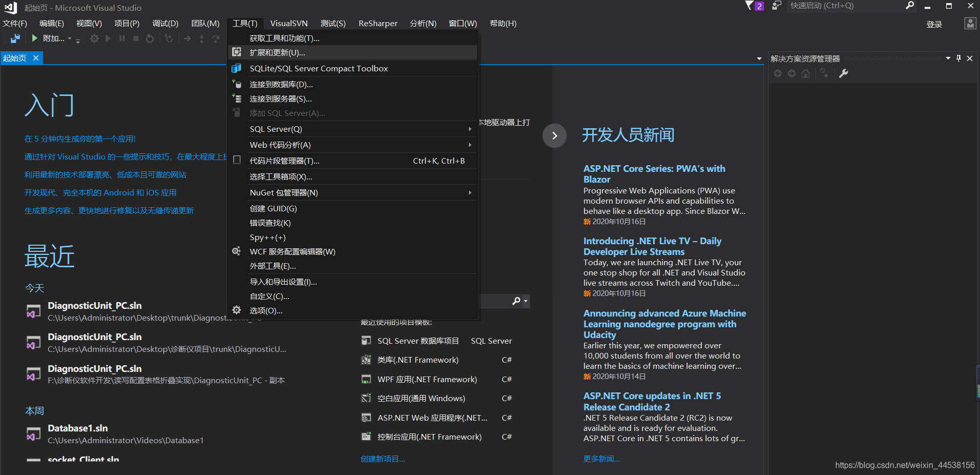Open the 文件(F) menu

[x=15, y=23]
